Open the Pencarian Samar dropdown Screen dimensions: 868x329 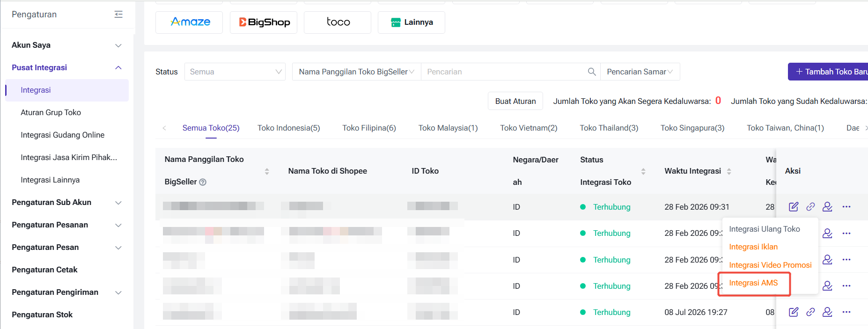[x=640, y=72]
